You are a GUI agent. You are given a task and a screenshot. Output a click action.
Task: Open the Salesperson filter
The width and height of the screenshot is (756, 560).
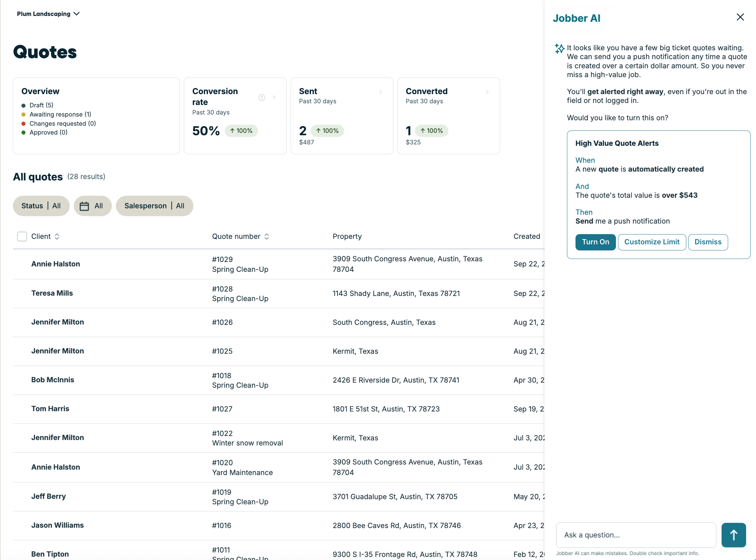click(154, 206)
